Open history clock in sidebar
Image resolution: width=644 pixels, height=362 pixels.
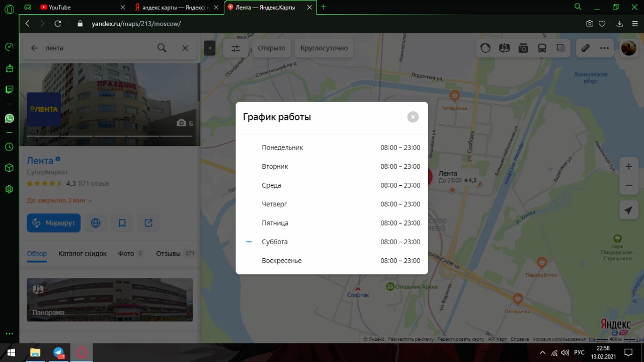(9, 147)
